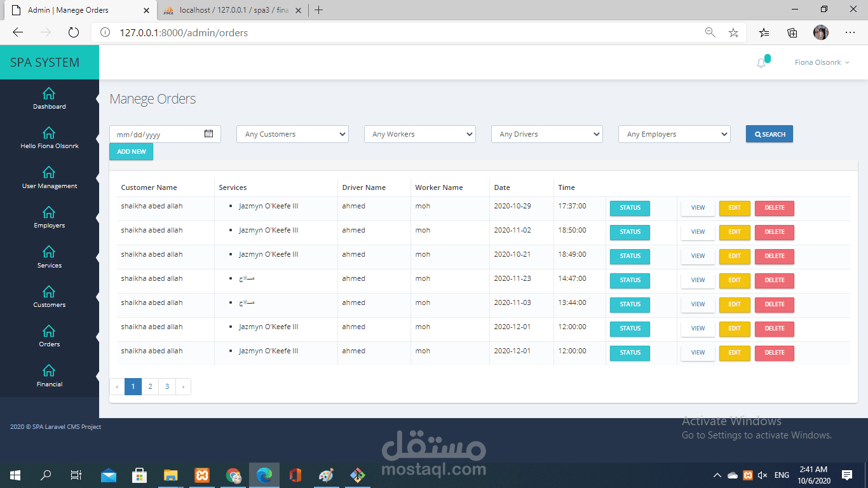Click the SPA SYSTEM logo
The width and height of the screenshot is (868, 488).
pyautogui.click(x=45, y=62)
